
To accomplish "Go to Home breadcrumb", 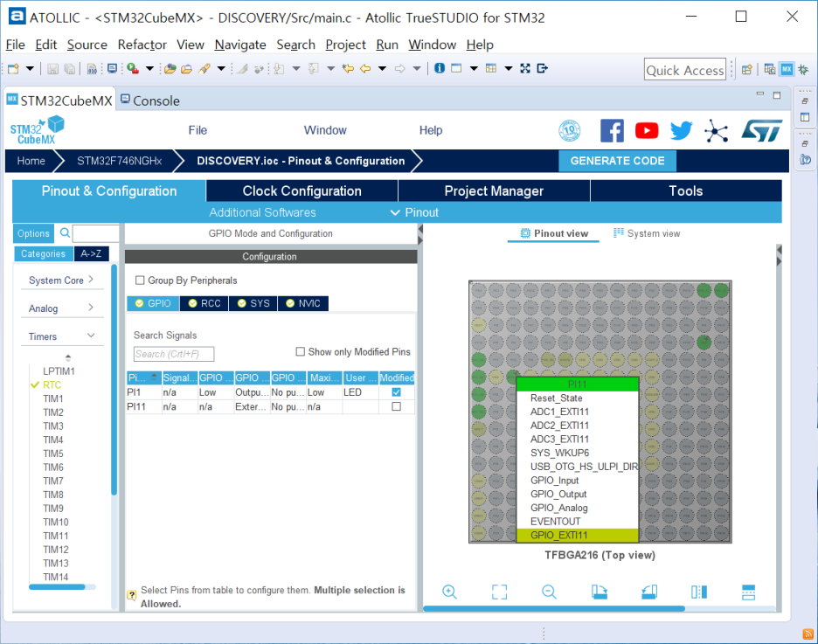I will click(31, 161).
